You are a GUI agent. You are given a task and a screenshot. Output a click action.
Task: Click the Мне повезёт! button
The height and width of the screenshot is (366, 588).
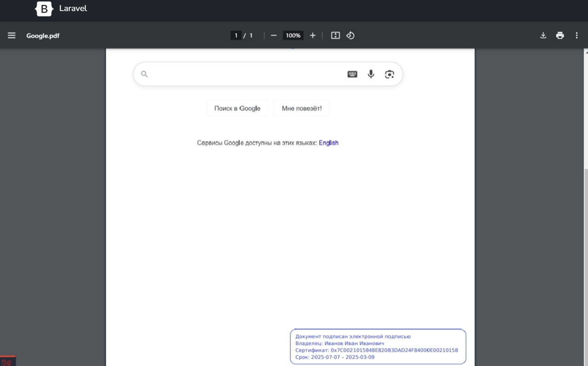302,108
